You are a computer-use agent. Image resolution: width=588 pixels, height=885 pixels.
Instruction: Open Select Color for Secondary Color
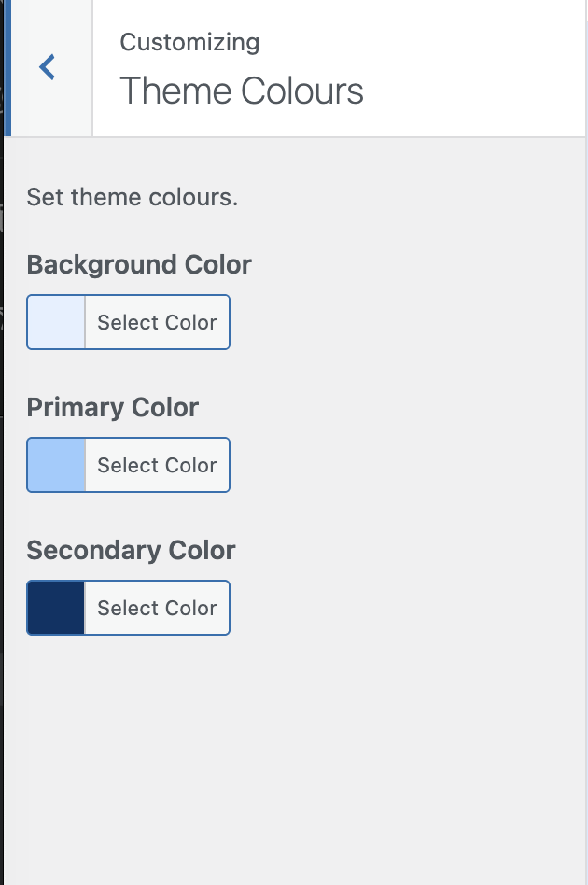[157, 608]
